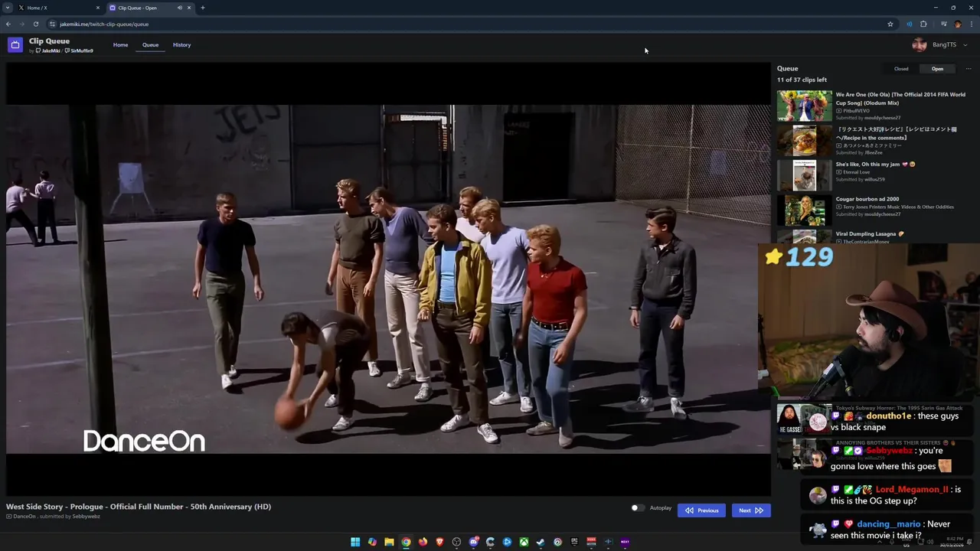Open the Windows Start button
Viewport: 980px width, 551px height.
pos(355,542)
